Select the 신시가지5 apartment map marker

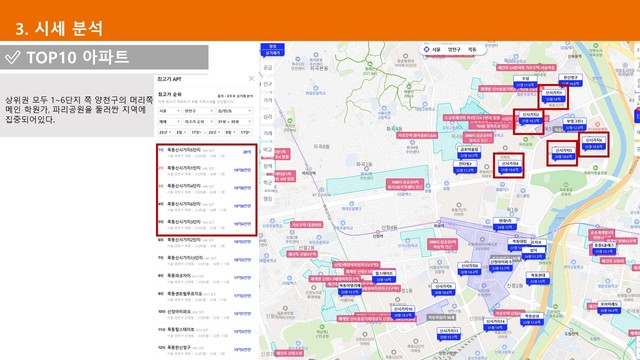point(563,153)
